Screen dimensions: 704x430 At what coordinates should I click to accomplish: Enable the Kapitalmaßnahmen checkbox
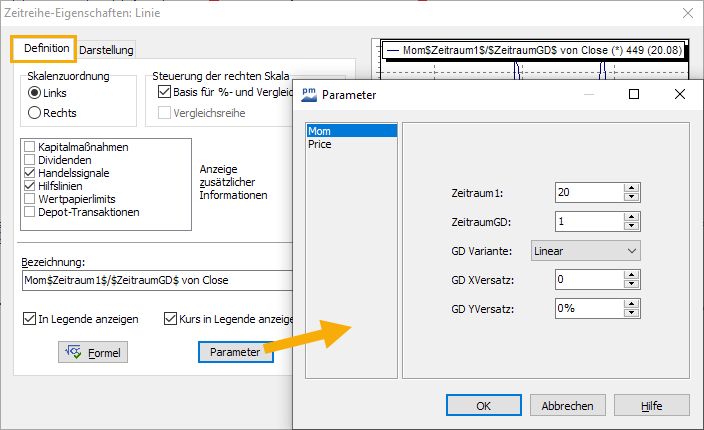(x=29, y=147)
